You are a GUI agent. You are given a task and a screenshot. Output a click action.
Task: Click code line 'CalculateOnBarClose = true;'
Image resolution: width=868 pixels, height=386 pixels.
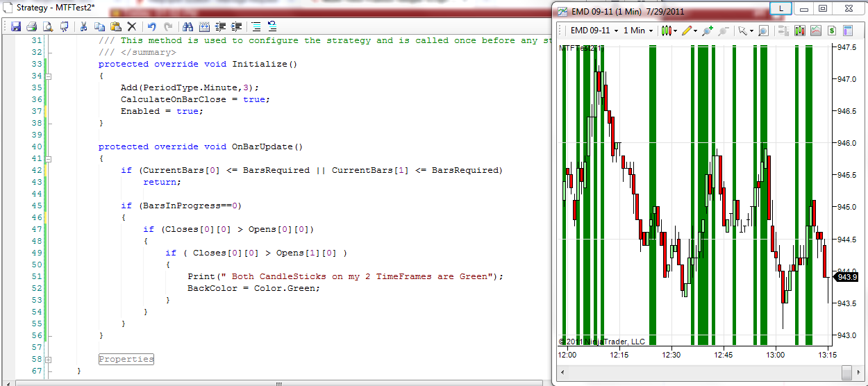(x=195, y=99)
